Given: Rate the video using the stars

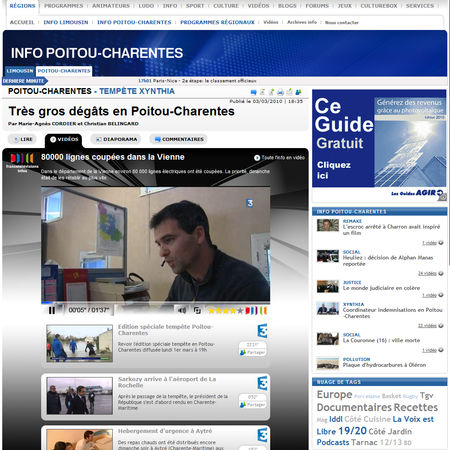Looking at the screenshot, I should (x=225, y=311).
